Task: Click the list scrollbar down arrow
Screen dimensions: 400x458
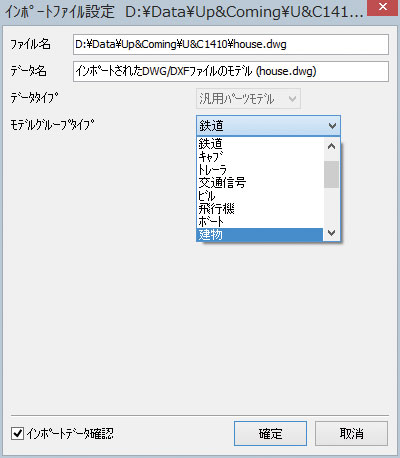Action: coord(331,233)
